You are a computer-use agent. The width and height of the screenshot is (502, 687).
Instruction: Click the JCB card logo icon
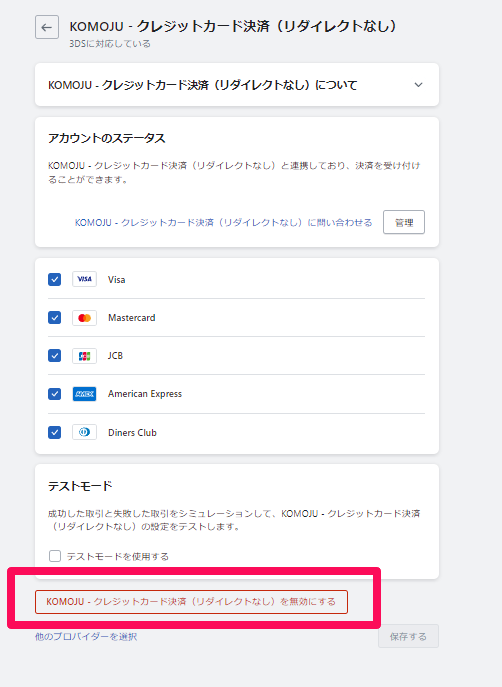pyautogui.click(x=85, y=356)
